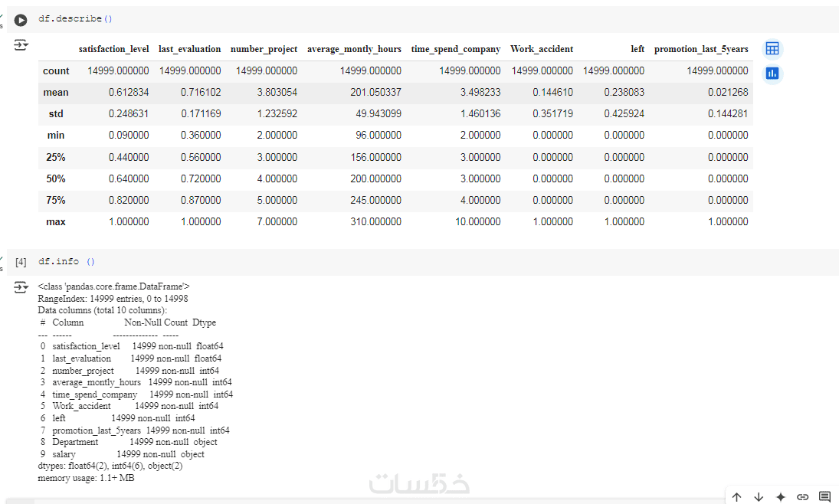Select the max row label
The image size is (839, 504).
(x=56, y=221)
